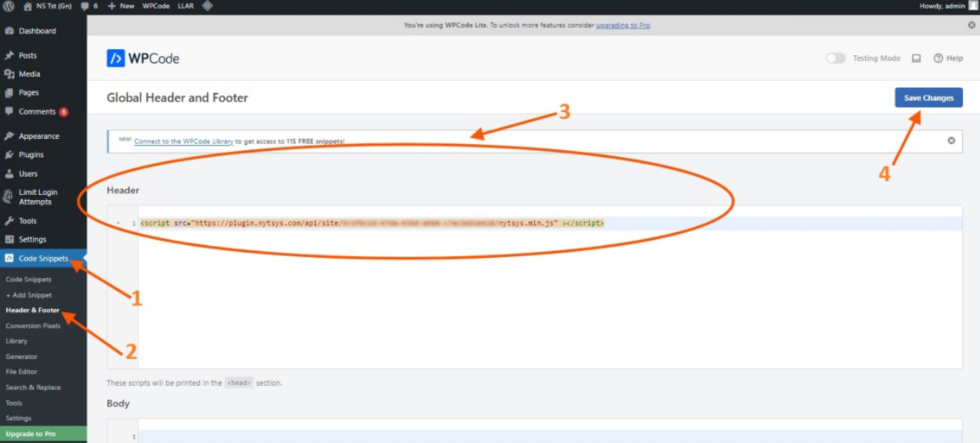Screen dimensions: 980x443
Task: Click the WordPress logo in admin bar
Action: (9, 6)
